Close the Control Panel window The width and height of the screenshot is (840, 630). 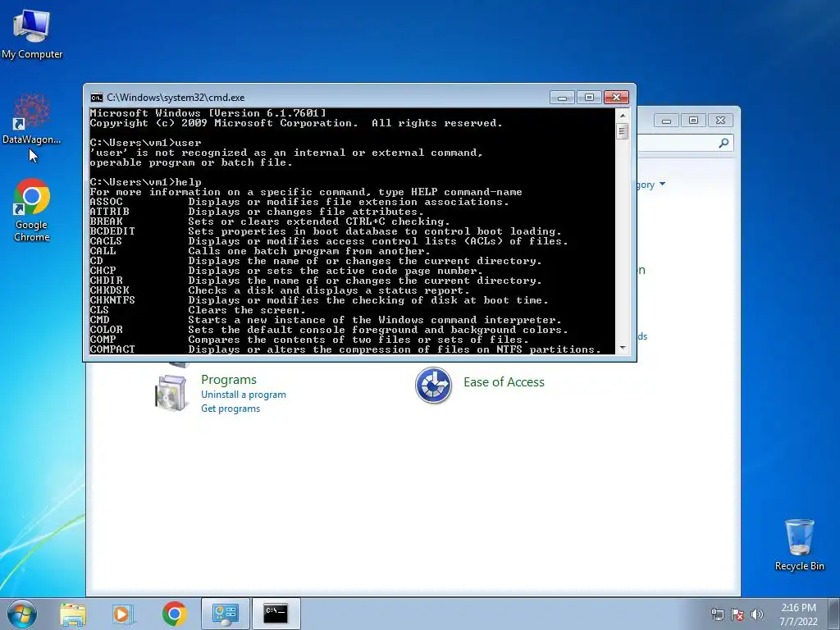(x=720, y=121)
